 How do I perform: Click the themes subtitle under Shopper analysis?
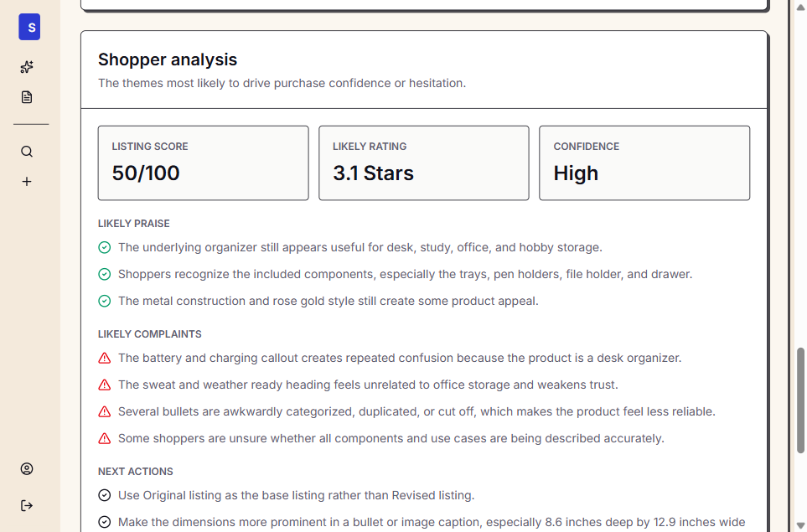pos(282,83)
